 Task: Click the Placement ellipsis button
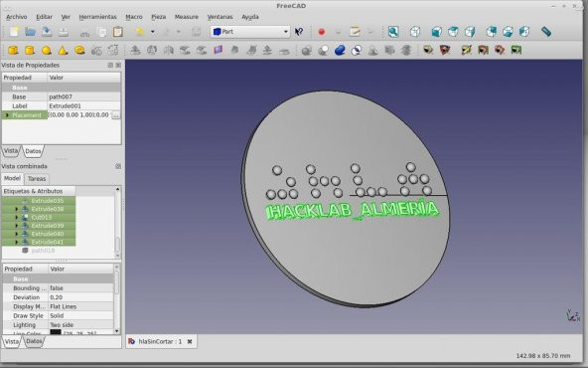[x=115, y=115]
